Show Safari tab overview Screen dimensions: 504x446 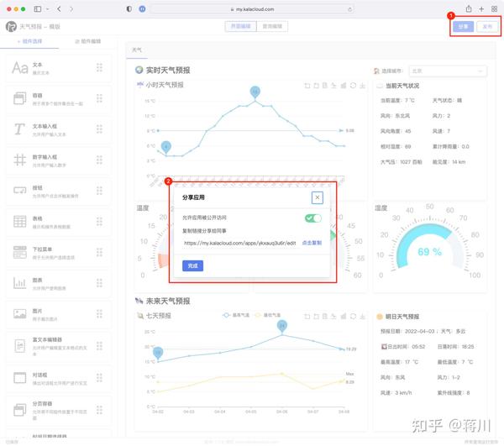(495, 9)
